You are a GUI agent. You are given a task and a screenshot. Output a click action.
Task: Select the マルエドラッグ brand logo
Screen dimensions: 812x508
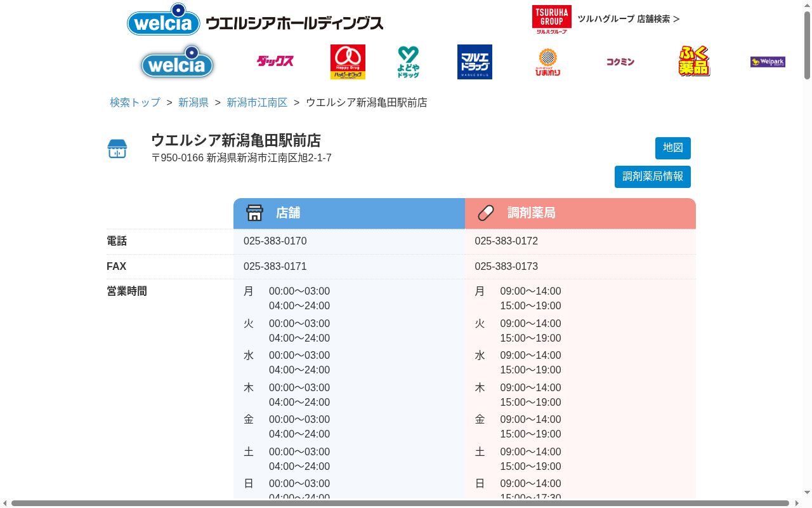[x=475, y=62]
